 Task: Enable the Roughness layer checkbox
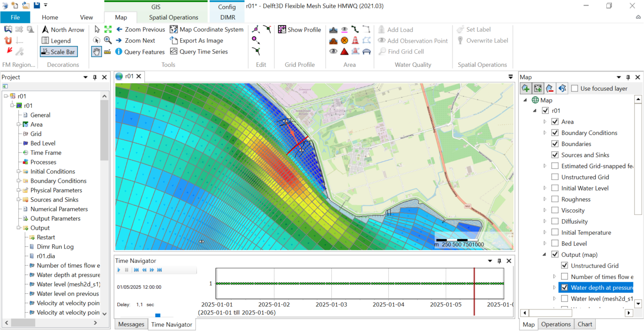555,199
